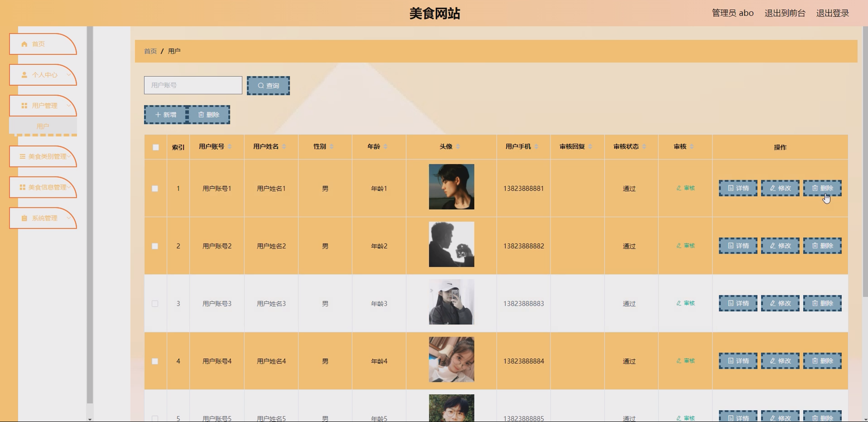This screenshot has width=868, height=422.
Task: Click 管理员 abo account label
Action: point(732,13)
